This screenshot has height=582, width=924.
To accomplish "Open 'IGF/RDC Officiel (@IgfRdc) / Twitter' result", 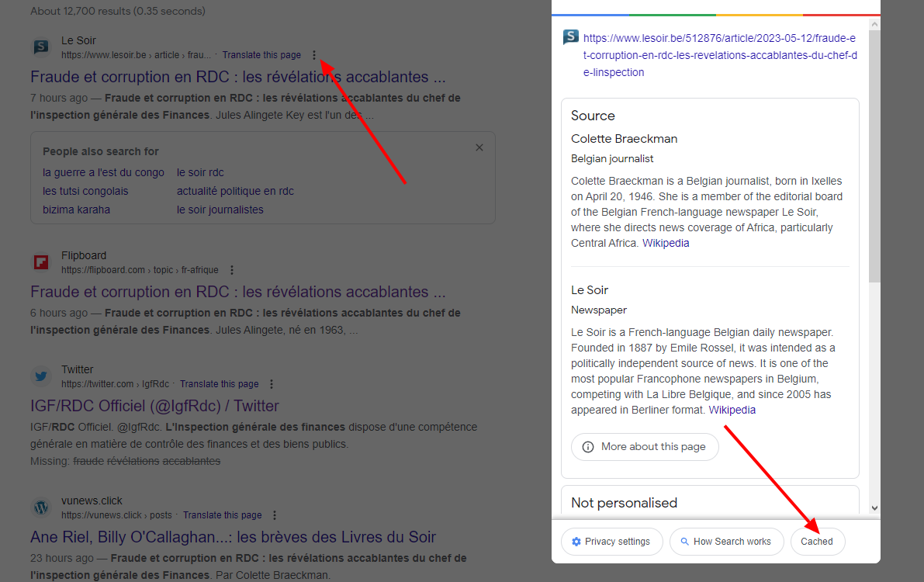I will [x=154, y=406].
